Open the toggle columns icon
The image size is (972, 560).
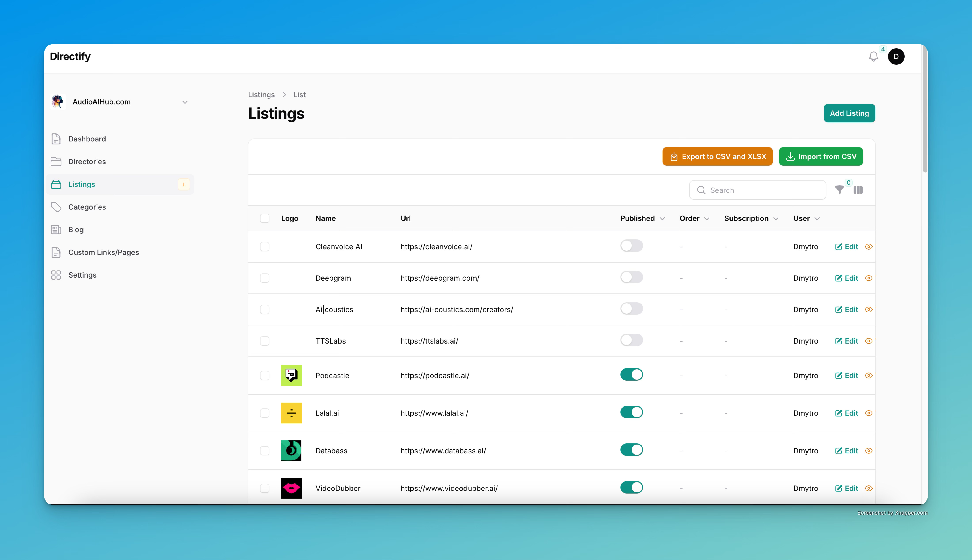click(x=858, y=190)
